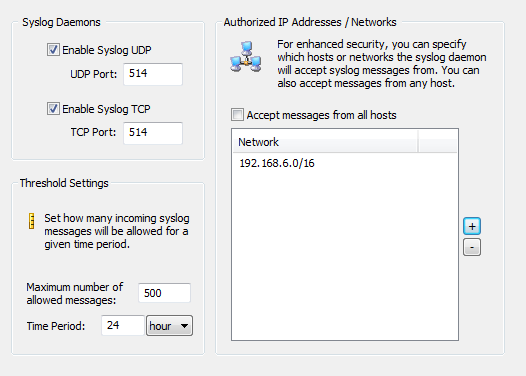Image resolution: width=526 pixels, height=376 pixels.
Task: Click the Accept messages from all hosts label
Action: click(x=321, y=115)
